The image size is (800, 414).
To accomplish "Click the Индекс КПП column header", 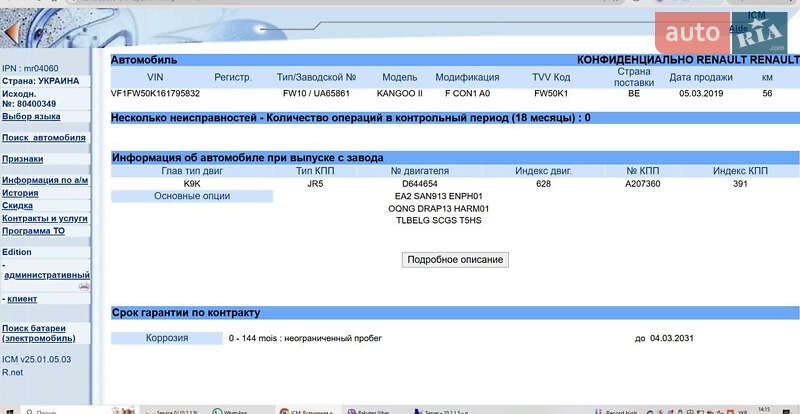I will point(740,171).
